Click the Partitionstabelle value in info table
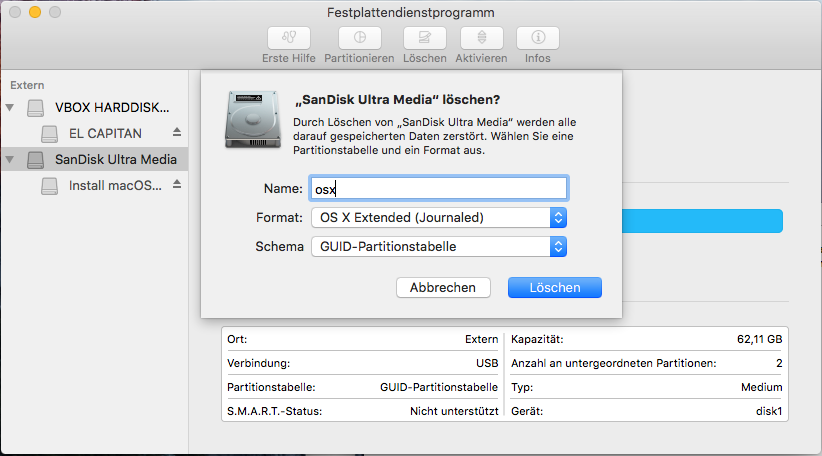This screenshot has height=456, width=822. (439, 387)
